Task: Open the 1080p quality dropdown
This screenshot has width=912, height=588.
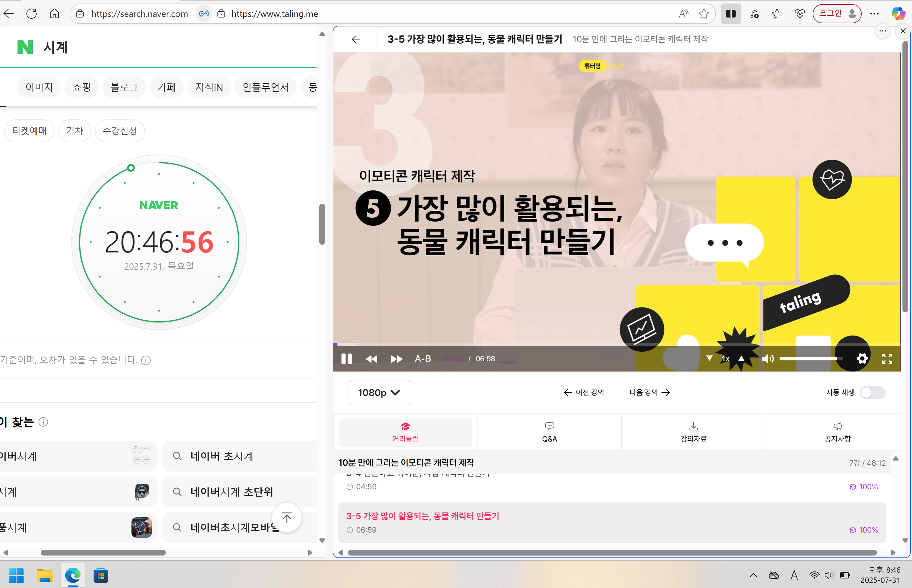Action: (379, 393)
